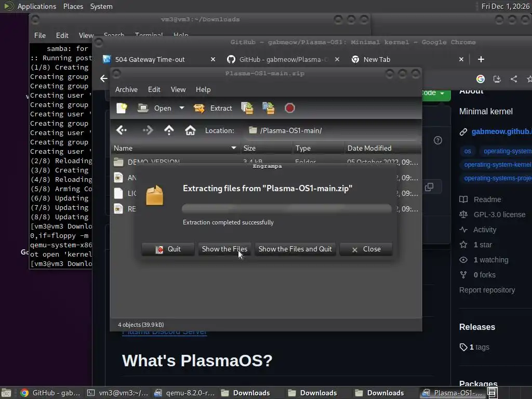
Task: Expand the green Code dropdown on GitHub
Action: coord(436,93)
